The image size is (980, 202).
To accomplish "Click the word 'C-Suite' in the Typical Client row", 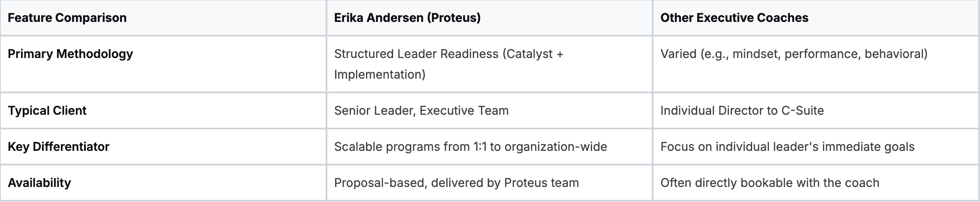I will tap(802, 110).
